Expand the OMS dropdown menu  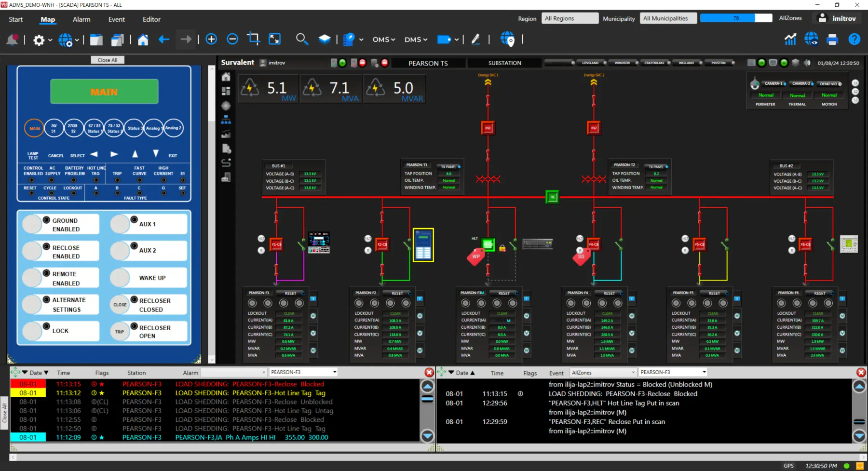pyautogui.click(x=384, y=40)
